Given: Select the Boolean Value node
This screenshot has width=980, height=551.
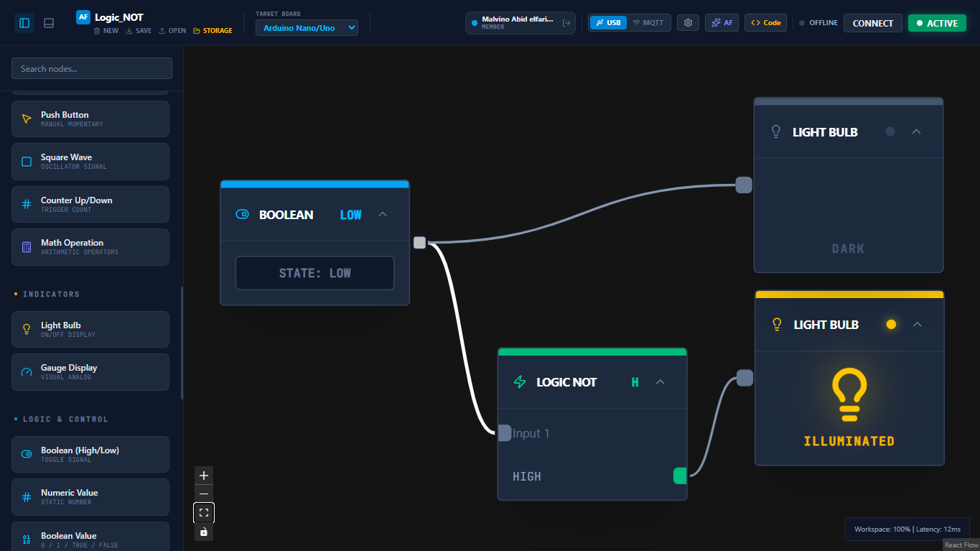Looking at the screenshot, I should pyautogui.click(x=90, y=537).
